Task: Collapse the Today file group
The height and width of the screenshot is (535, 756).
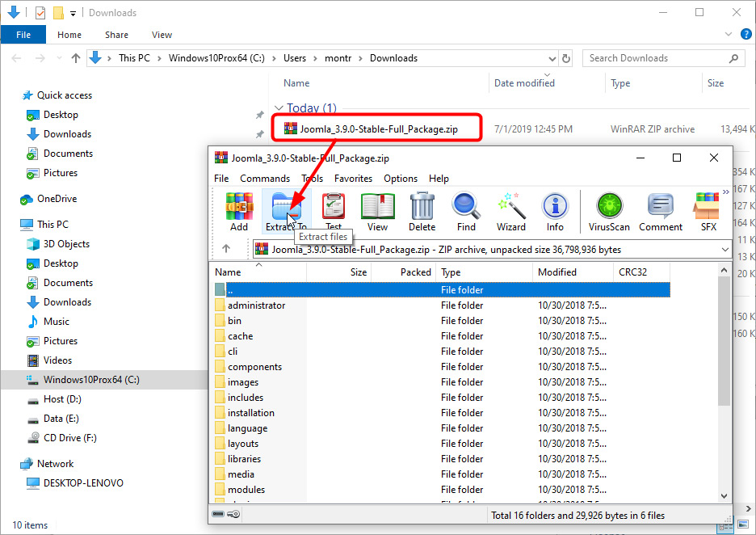Action: [x=279, y=108]
